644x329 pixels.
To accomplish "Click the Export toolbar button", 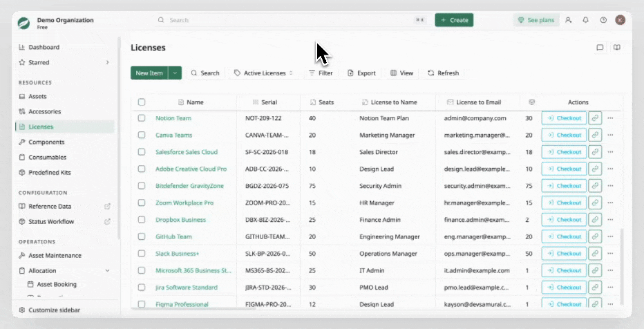I will click(361, 73).
